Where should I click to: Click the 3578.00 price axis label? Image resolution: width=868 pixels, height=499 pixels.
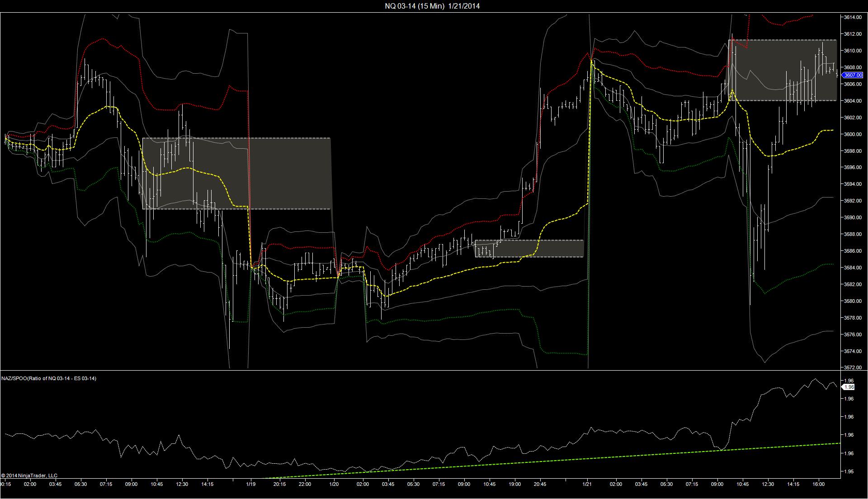tap(853, 318)
